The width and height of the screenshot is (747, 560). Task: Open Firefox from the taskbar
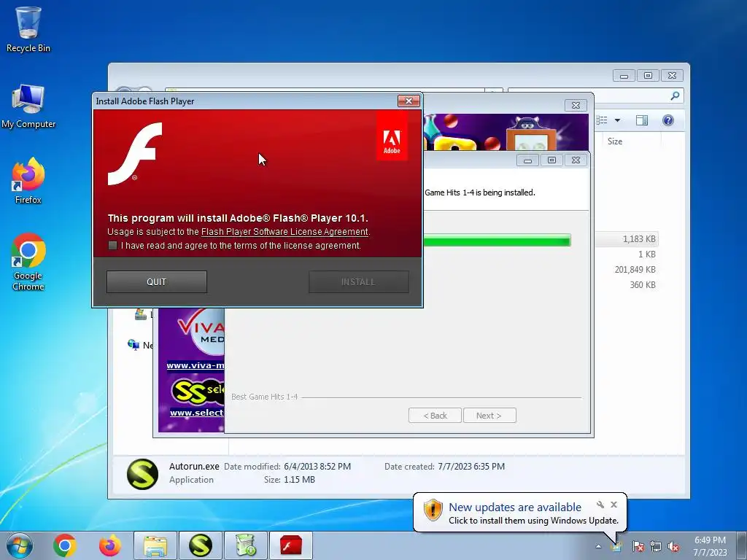(x=109, y=545)
